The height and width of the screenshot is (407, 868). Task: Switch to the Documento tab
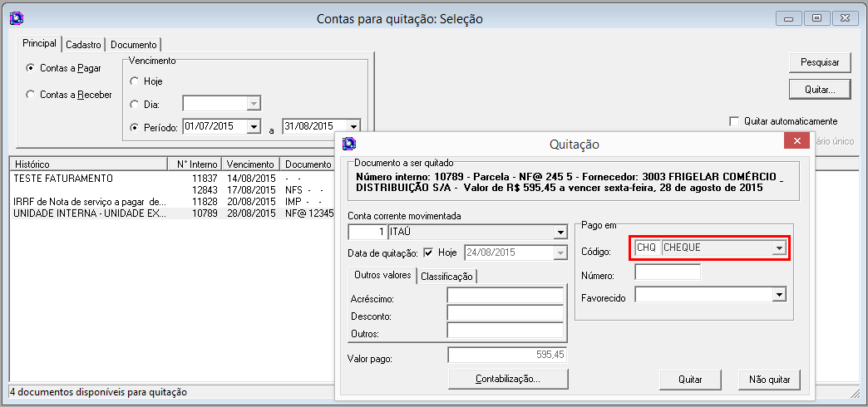pyautogui.click(x=133, y=45)
